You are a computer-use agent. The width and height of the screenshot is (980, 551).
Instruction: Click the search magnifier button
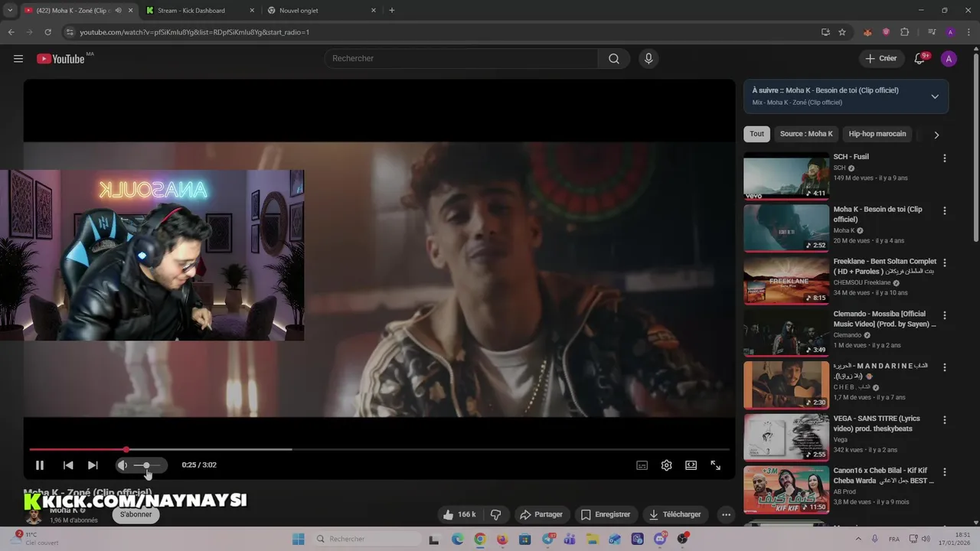(x=614, y=59)
